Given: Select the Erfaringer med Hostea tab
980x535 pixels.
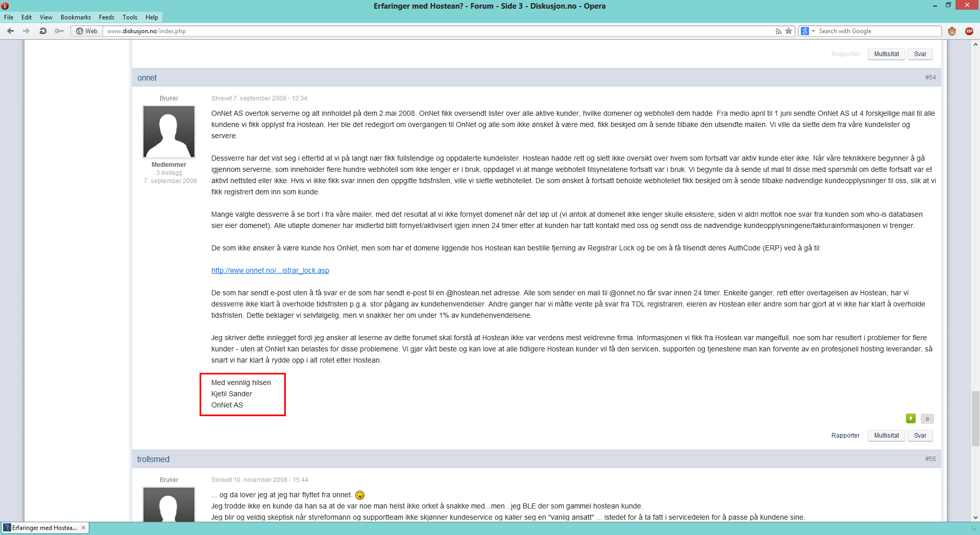Looking at the screenshot, I should click(x=45, y=527).
